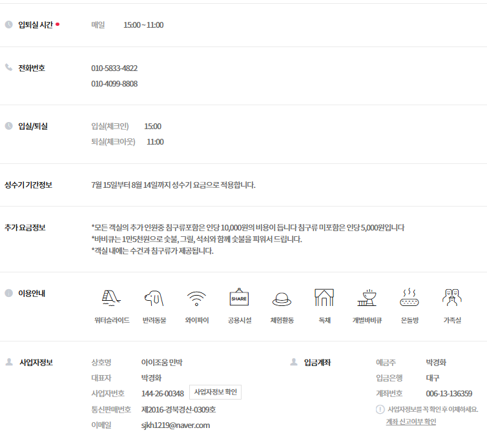Click the individual barbecue grill icon
Screen dimensions: 487x448
coord(366,298)
